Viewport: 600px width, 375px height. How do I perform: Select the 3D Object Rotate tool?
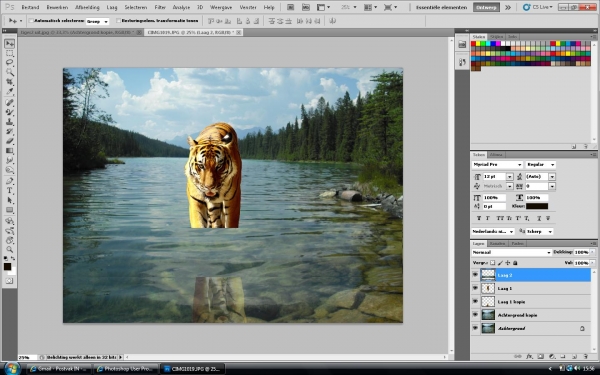tap(10, 221)
